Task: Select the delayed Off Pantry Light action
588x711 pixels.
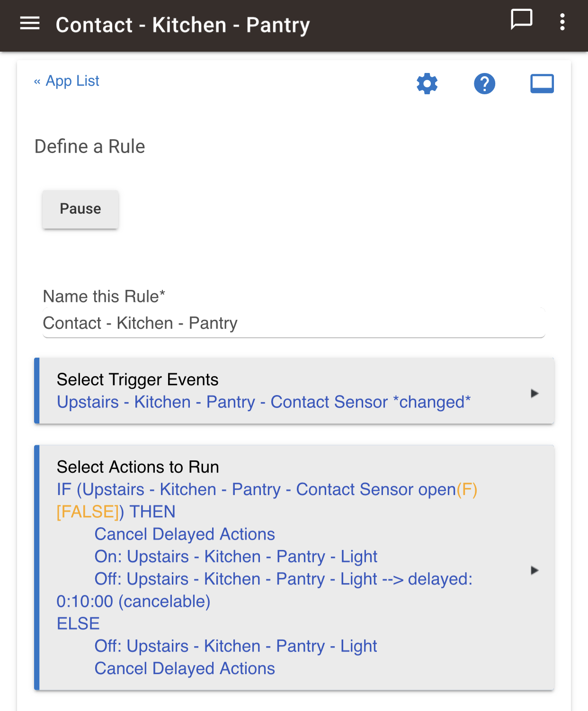Action: [265, 590]
